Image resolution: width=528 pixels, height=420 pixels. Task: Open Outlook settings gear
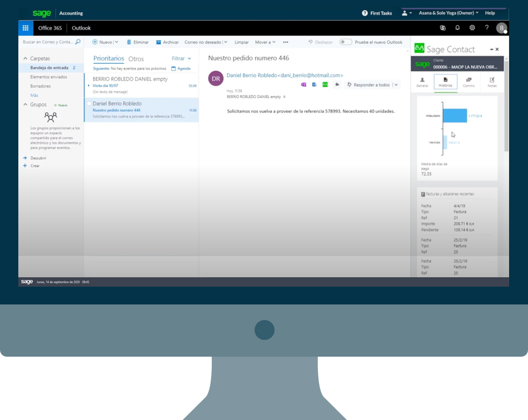tap(472, 28)
